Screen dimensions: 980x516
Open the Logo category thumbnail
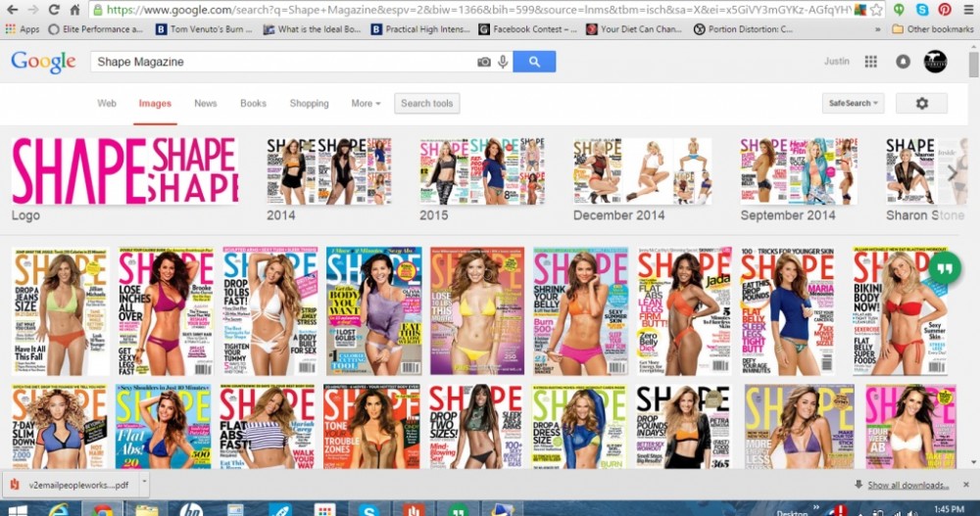(124, 170)
